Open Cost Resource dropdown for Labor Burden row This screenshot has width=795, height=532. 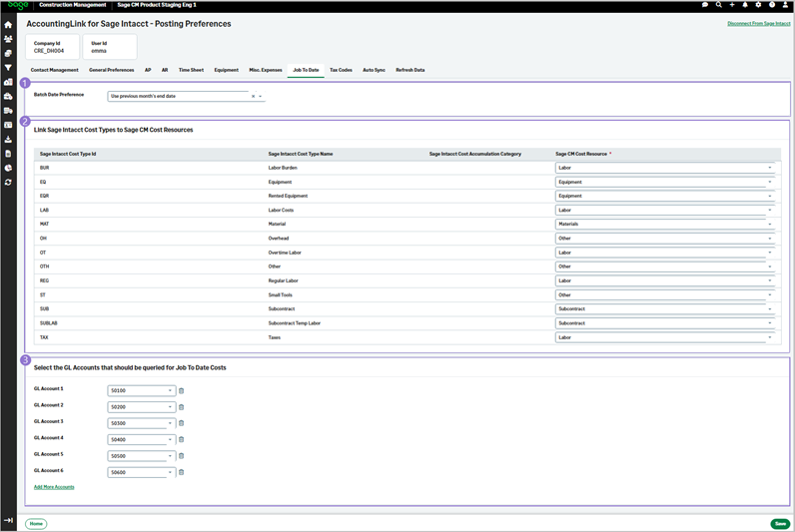pos(664,168)
